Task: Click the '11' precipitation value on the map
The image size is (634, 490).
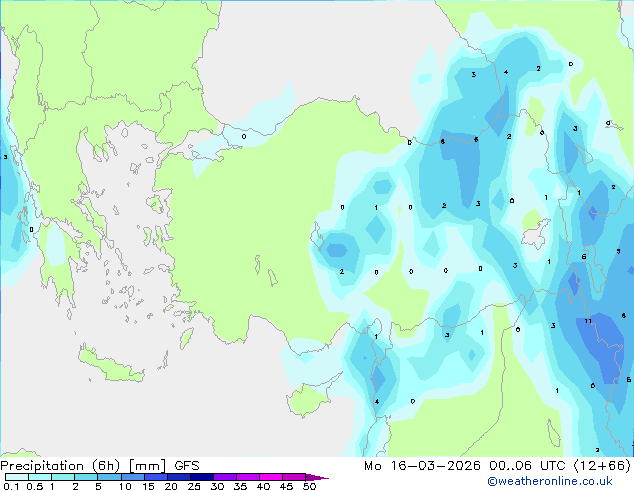Action: point(588,321)
